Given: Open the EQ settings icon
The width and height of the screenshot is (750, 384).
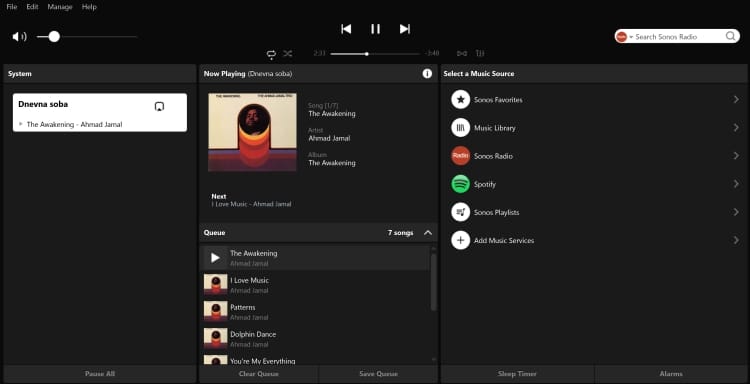Looking at the screenshot, I should (x=480, y=54).
